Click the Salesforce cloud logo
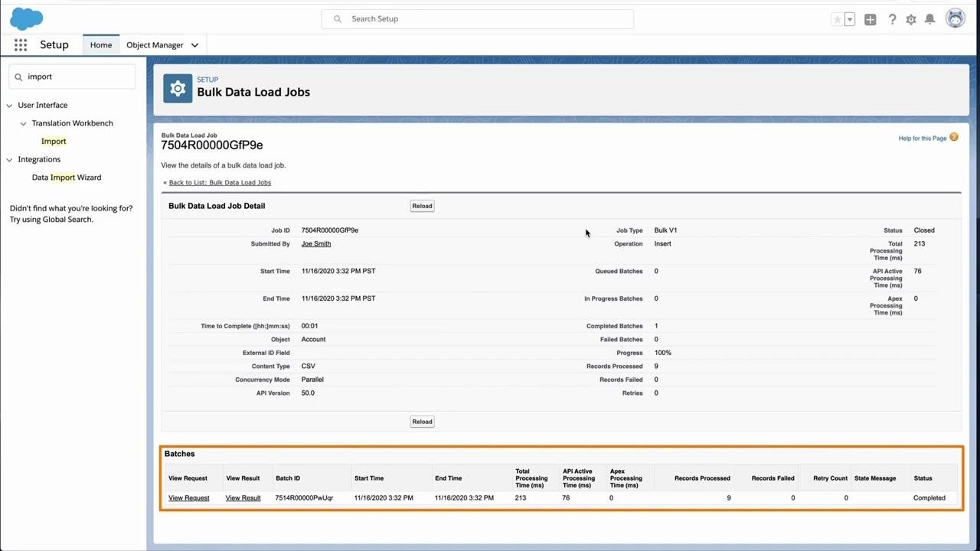Viewport: 980px width, 551px height. pos(27,18)
